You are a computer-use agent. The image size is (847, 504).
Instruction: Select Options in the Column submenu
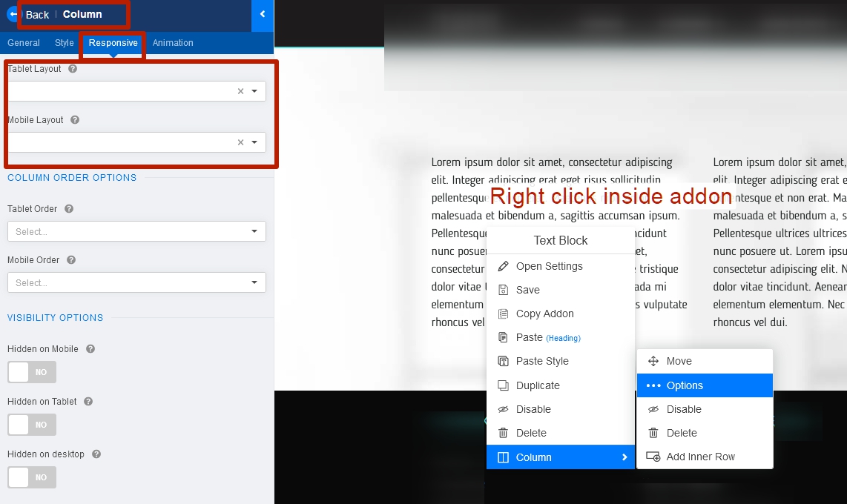684,385
